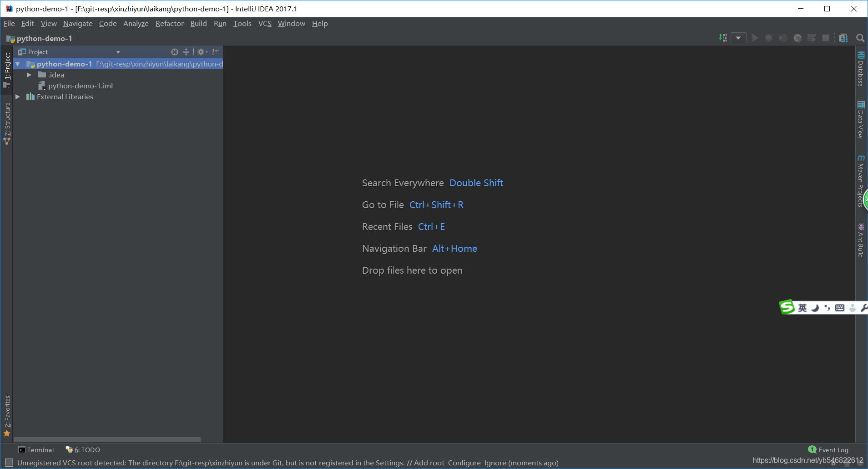Image resolution: width=868 pixels, height=469 pixels.
Task: Click Add root link in status bar
Action: [x=429, y=463]
